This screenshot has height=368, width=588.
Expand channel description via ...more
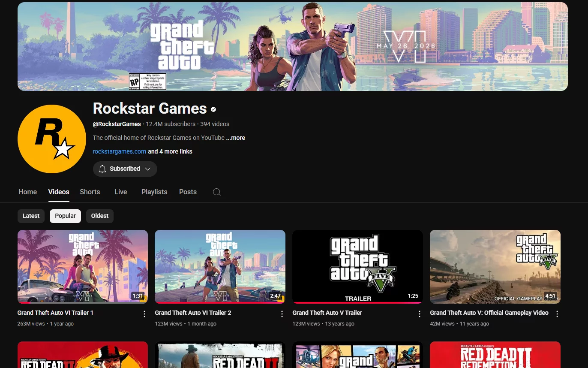coord(236,138)
